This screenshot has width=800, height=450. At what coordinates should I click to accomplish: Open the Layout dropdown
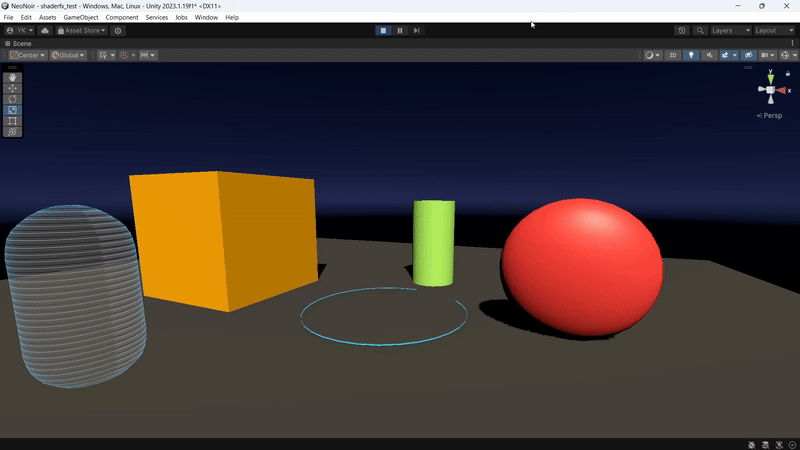(x=772, y=31)
